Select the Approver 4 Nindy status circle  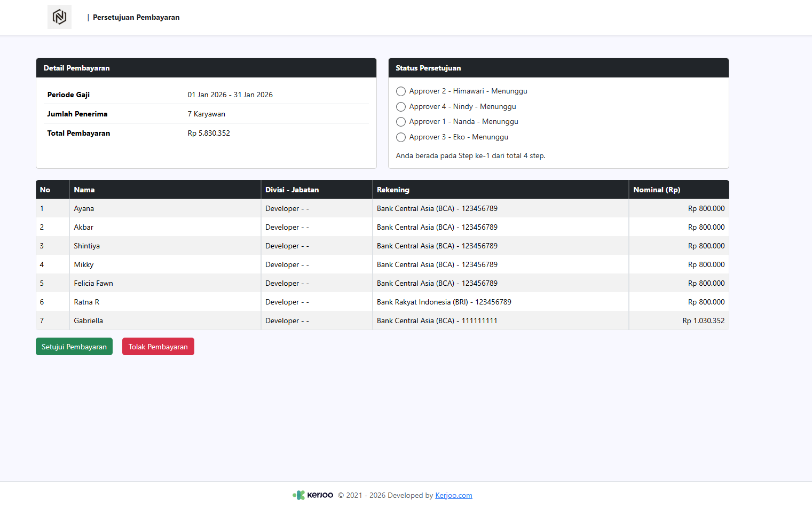401,107
